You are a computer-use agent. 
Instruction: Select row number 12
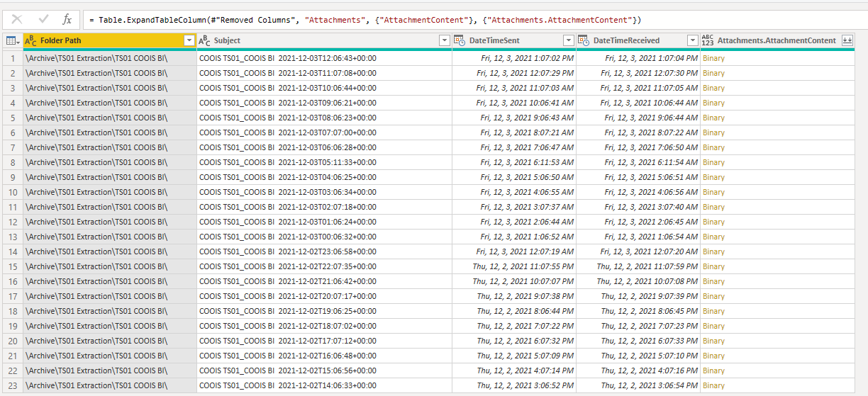click(13, 222)
